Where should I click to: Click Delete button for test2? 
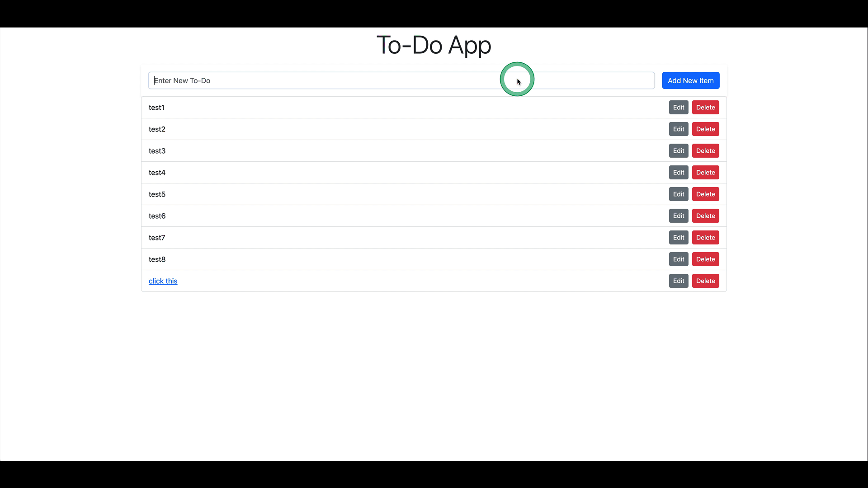[x=705, y=129]
